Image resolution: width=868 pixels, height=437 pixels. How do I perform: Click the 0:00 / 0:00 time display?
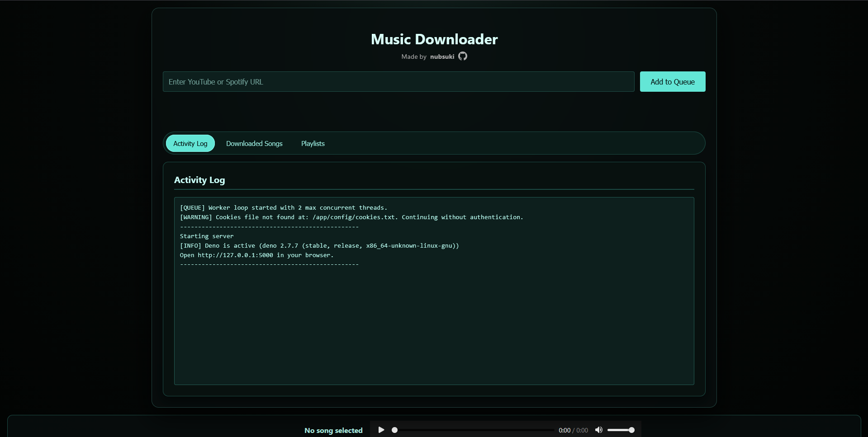point(573,430)
